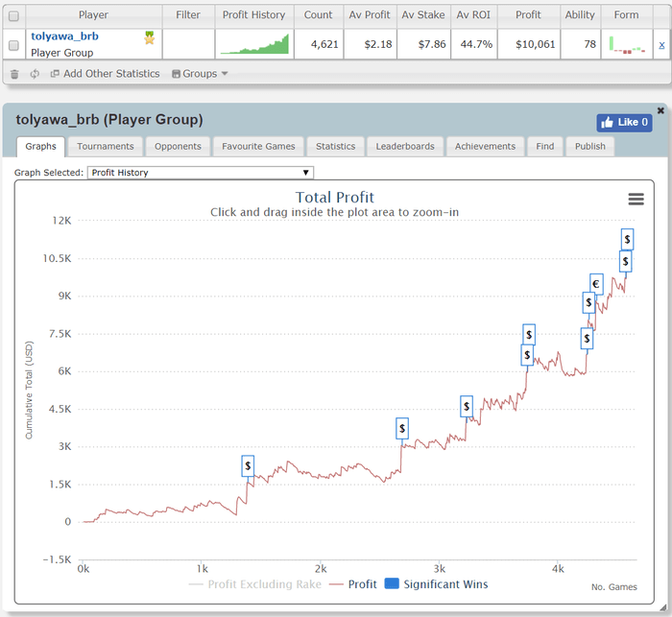Viewport: 672px width, 617px height.
Task: Switch to the Tournaments tab
Action: click(x=106, y=147)
